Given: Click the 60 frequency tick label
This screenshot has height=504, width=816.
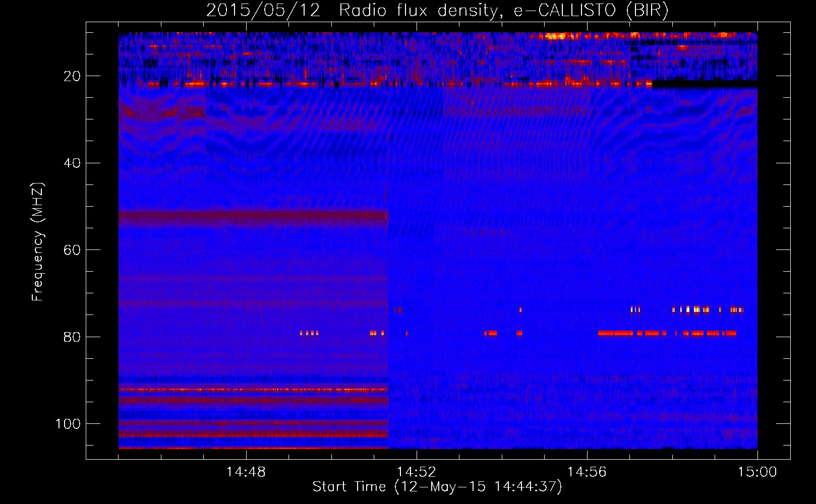Looking at the screenshot, I should click(x=72, y=250).
